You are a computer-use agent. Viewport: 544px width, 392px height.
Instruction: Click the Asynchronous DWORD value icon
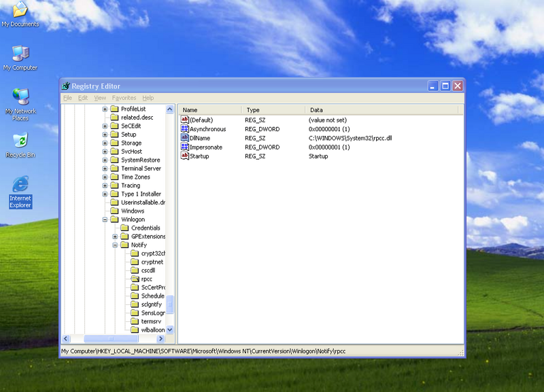[x=184, y=129]
